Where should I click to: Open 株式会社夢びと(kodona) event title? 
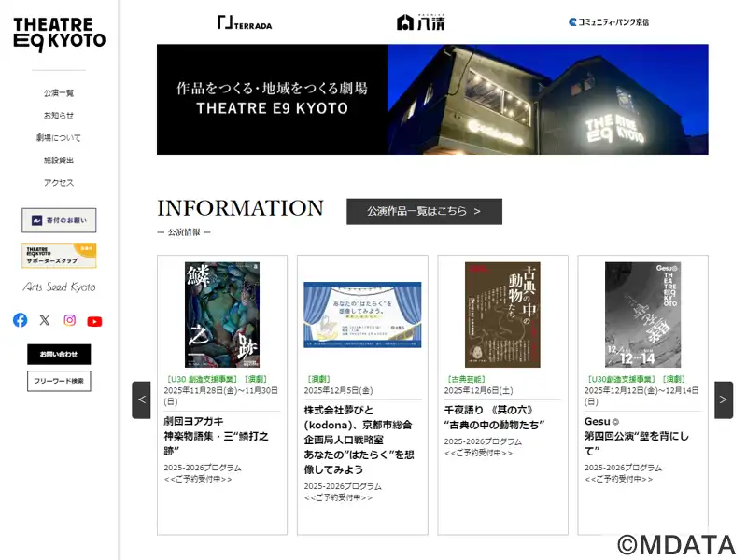point(359,440)
